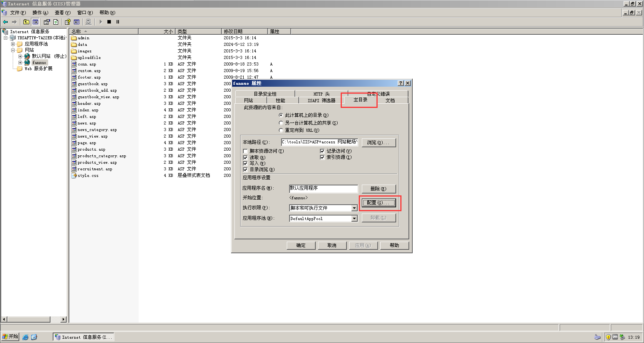This screenshot has height=343, width=644.
Task: Click the conn.asp file icon
Action: point(74,64)
